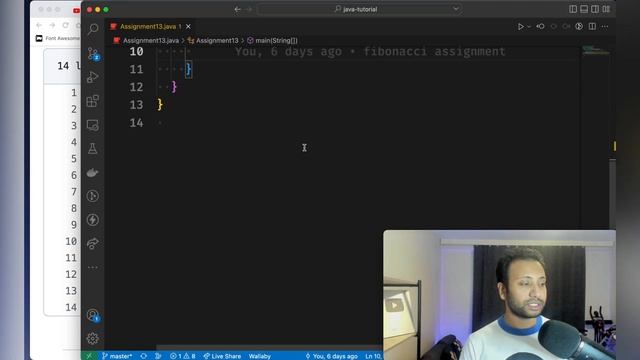Show errors and warnings in Problems

point(182,356)
